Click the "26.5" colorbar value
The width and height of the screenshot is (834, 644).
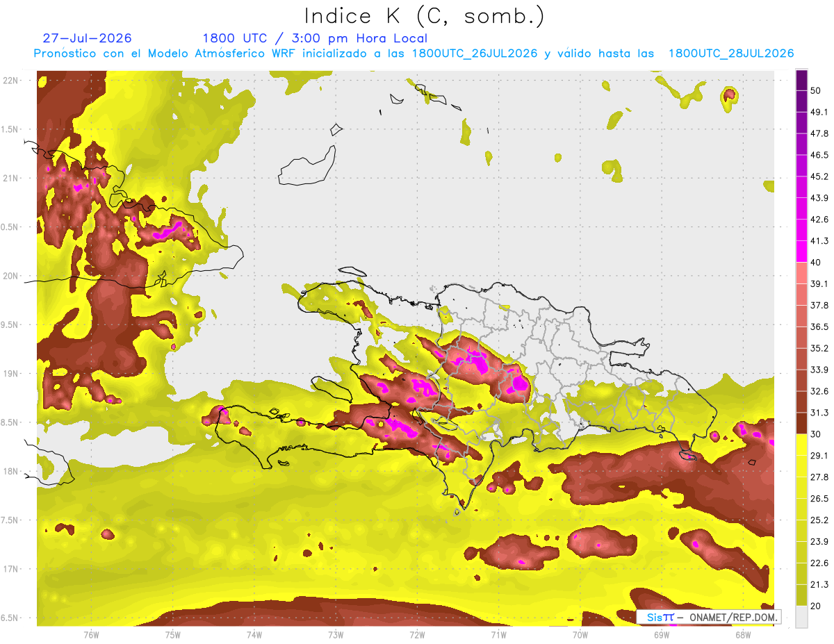tap(819, 499)
